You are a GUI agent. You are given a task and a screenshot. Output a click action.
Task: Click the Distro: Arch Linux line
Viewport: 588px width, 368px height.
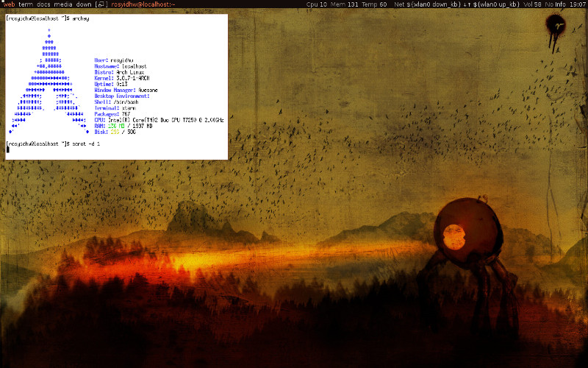pyautogui.click(x=119, y=72)
